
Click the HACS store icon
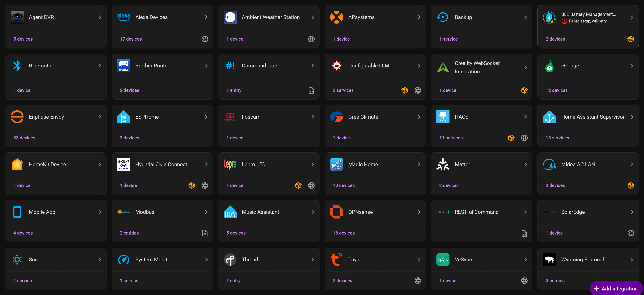coord(443,117)
